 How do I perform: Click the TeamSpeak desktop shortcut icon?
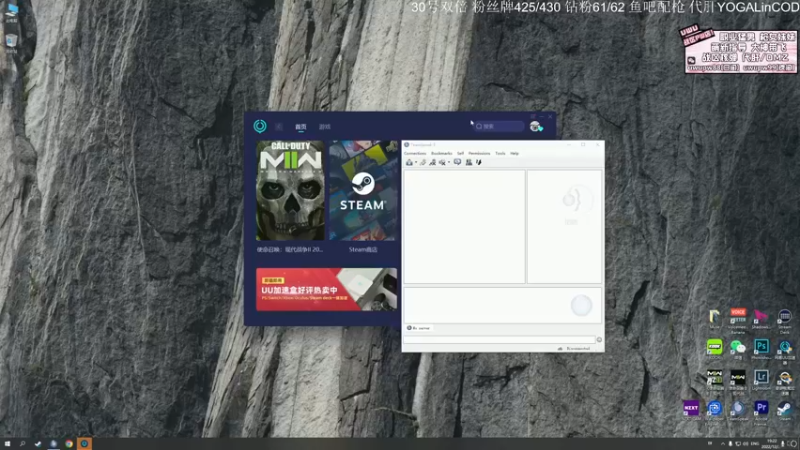point(738,408)
